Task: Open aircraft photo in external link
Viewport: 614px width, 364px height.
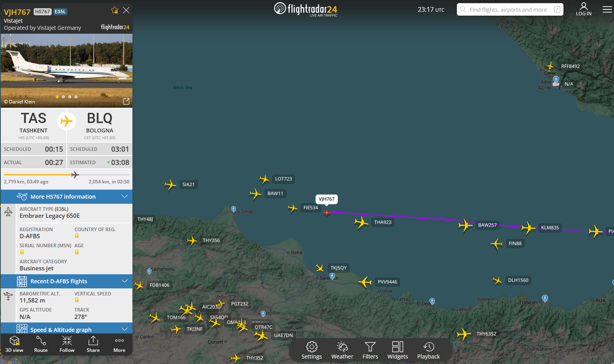Action: click(x=126, y=101)
